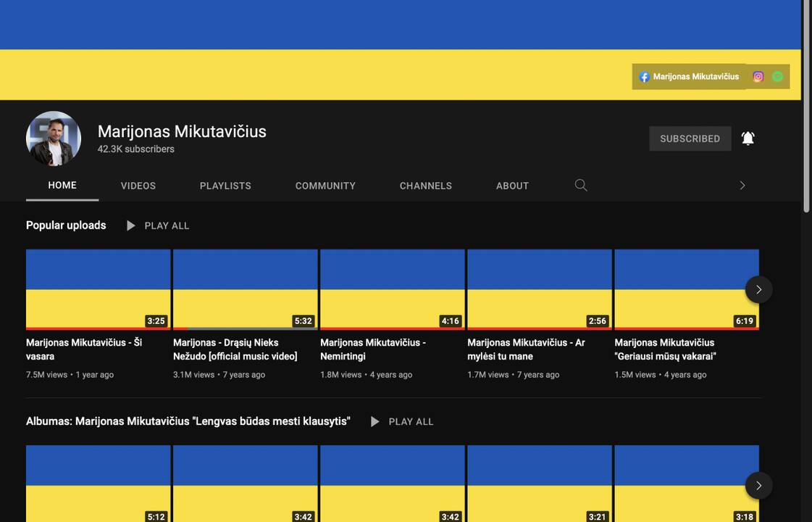This screenshot has height=522, width=812.
Task: Click 1.5M views metadata text
Action: (x=635, y=375)
